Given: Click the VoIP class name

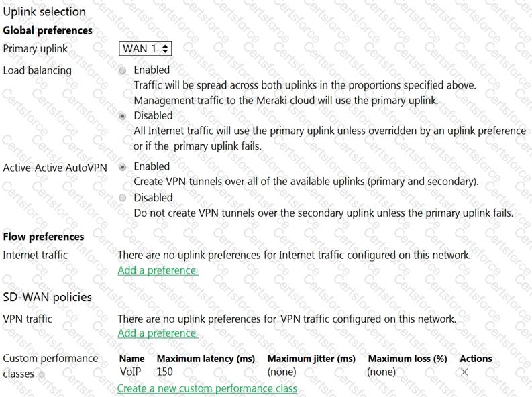Looking at the screenshot, I should [130, 372].
